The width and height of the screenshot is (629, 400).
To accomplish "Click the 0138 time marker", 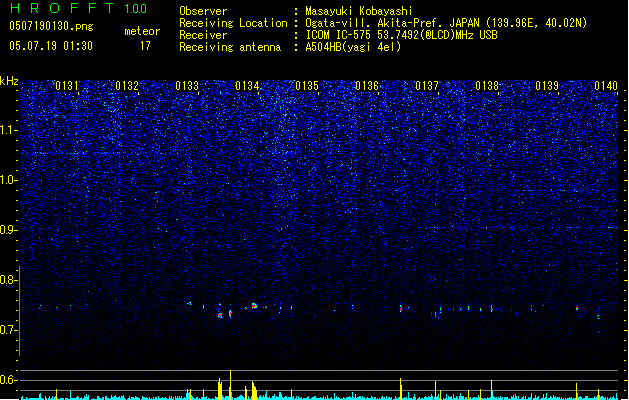I will tap(487, 86).
